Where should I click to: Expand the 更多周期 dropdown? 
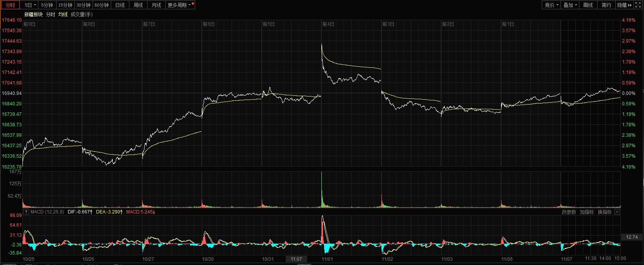(179, 5)
